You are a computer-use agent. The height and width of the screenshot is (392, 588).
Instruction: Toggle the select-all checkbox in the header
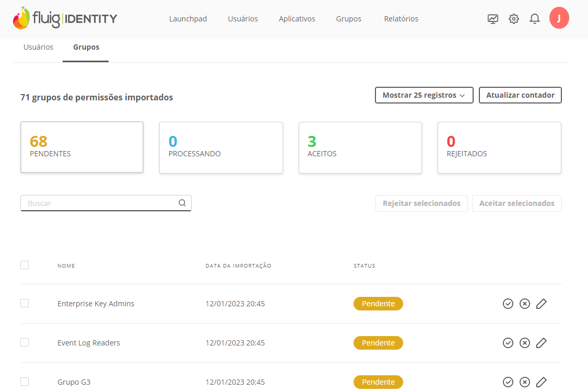pyautogui.click(x=25, y=265)
